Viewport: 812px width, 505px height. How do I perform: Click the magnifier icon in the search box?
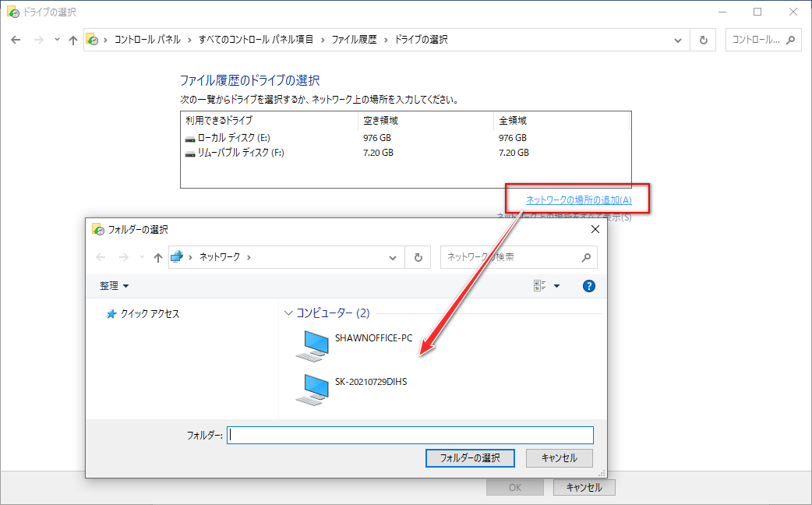point(586,257)
